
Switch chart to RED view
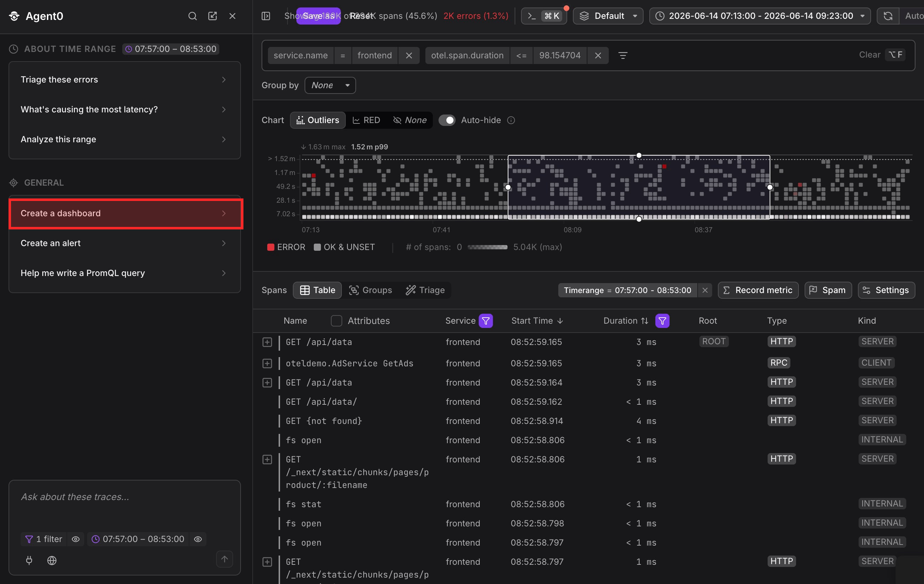tap(366, 120)
